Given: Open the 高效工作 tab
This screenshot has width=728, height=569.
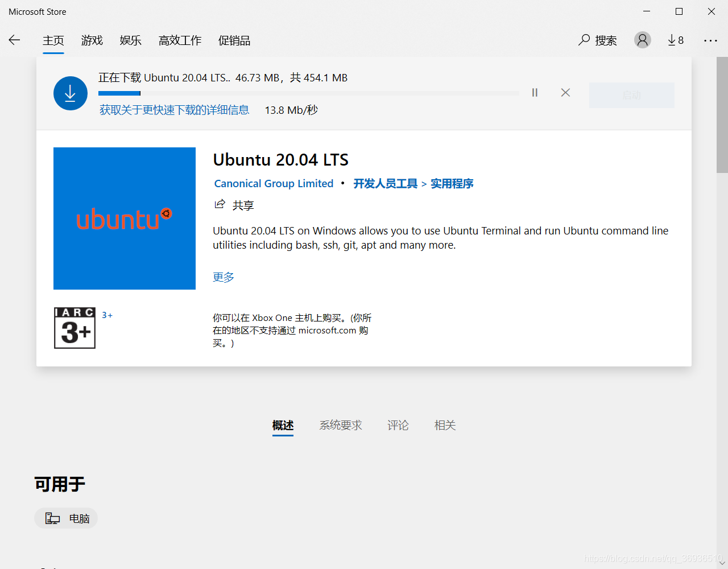Looking at the screenshot, I should 180,40.
